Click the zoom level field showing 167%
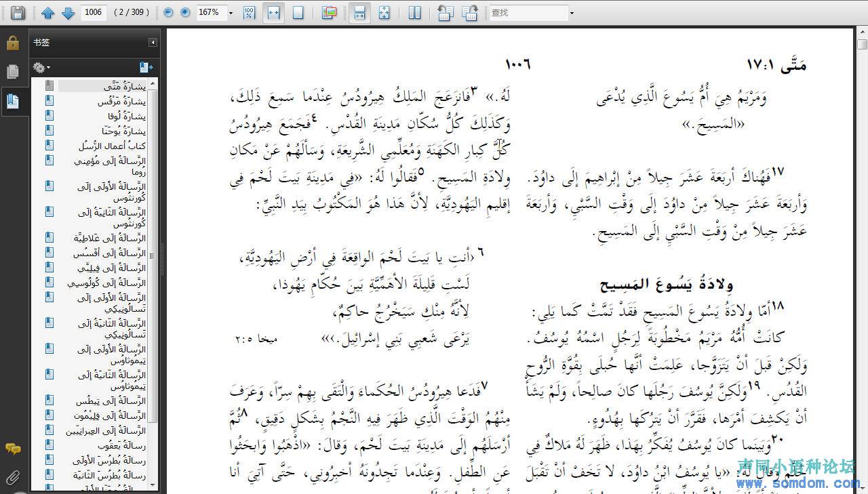This screenshot has width=868, height=494. point(210,12)
